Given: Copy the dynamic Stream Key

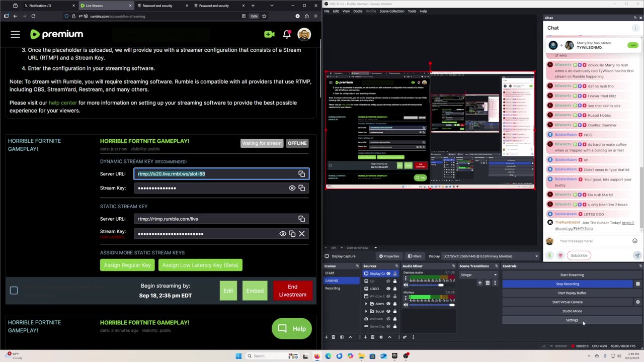Looking at the screenshot, I should pos(302,188).
